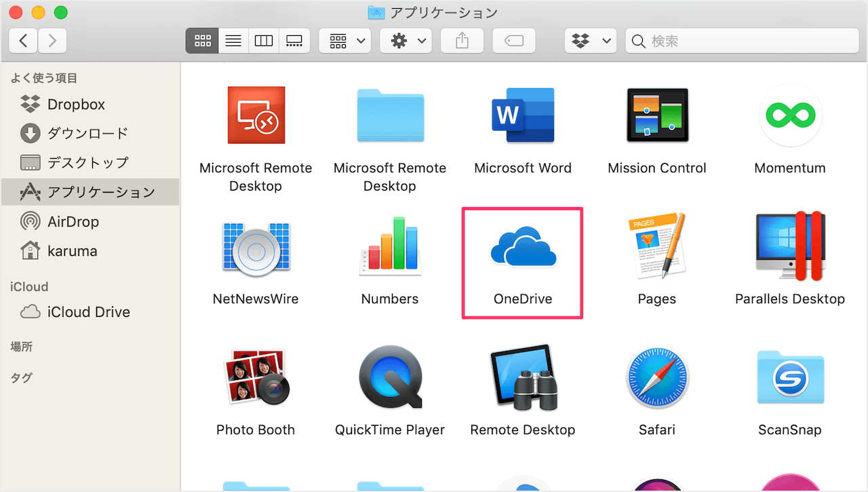The image size is (868, 492).
Task: Click the NetNewsWire label text
Action: pos(256,299)
